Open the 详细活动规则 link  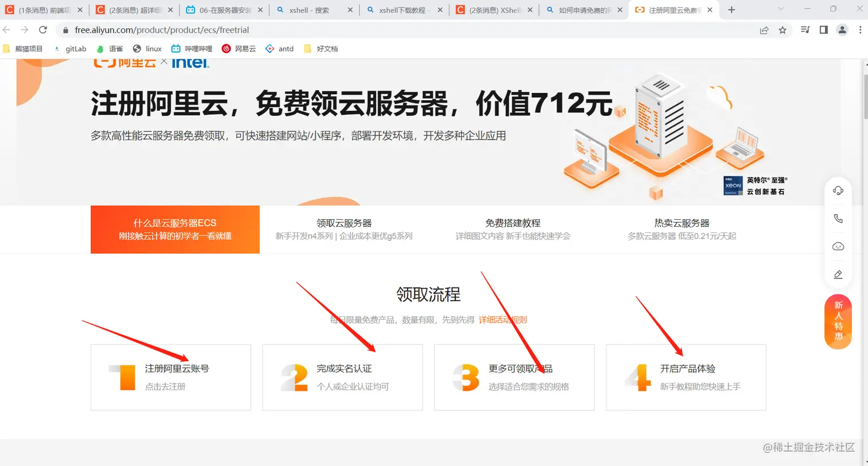pyautogui.click(x=502, y=319)
